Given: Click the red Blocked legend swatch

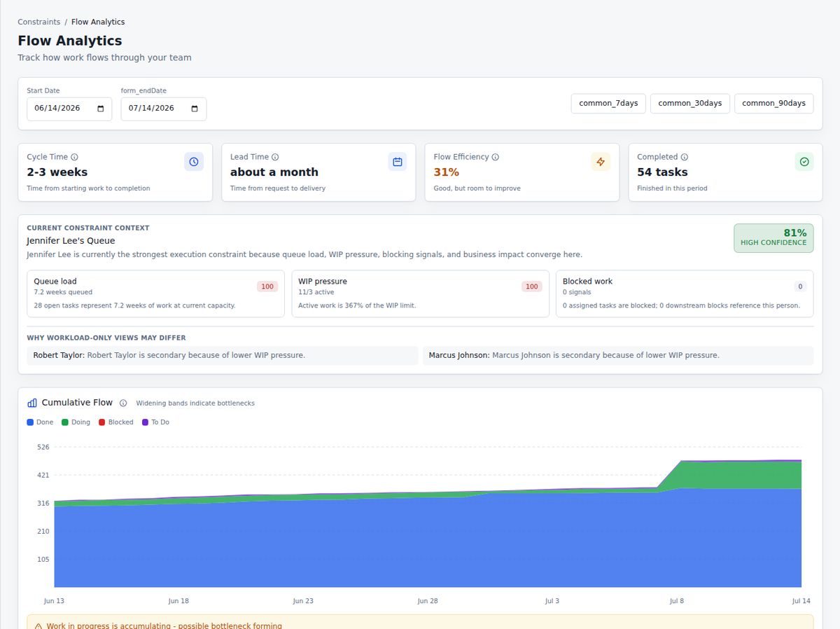Looking at the screenshot, I should click(x=102, y=422).
